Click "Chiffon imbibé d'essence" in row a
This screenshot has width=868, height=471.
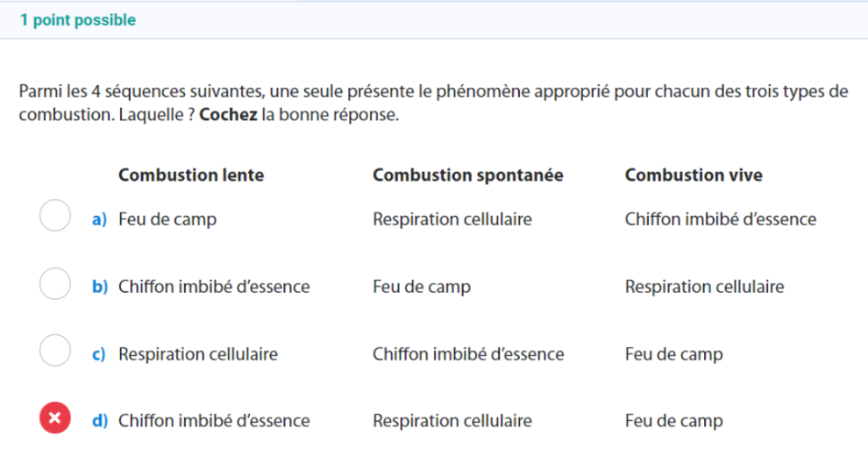tap(720, 219)
